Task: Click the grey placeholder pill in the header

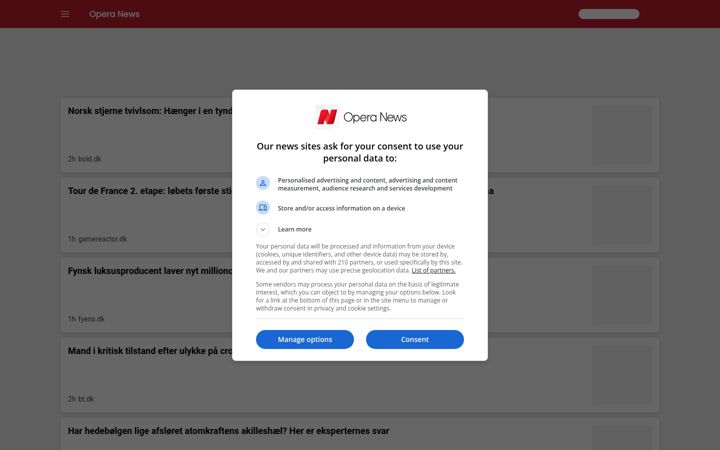Action: (609, 14)
